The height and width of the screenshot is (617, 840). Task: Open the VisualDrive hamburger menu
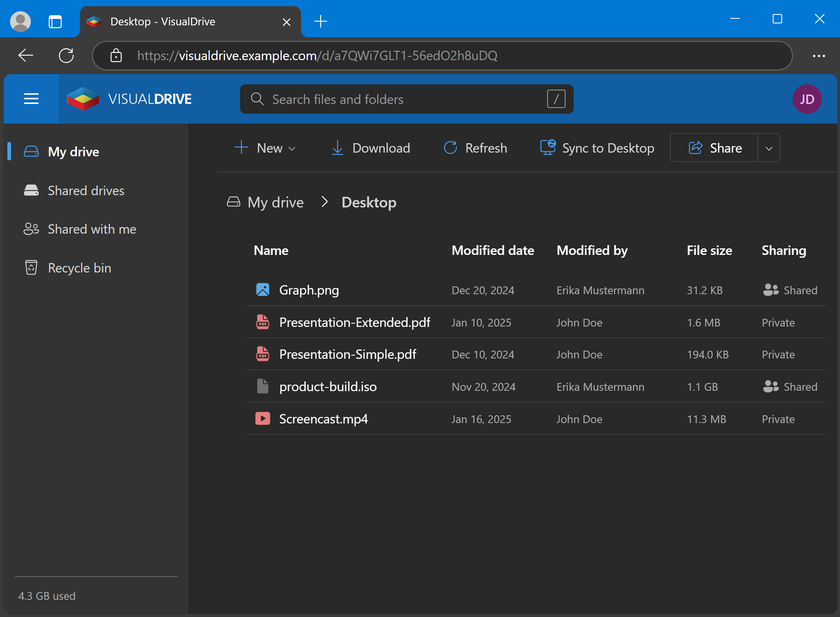point(31,99)
